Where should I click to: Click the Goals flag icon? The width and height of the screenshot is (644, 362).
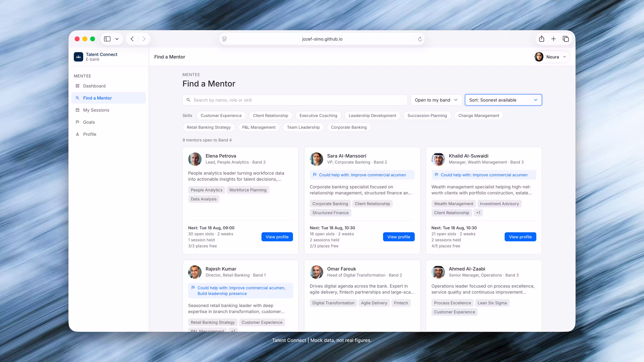tap(77, 122)
